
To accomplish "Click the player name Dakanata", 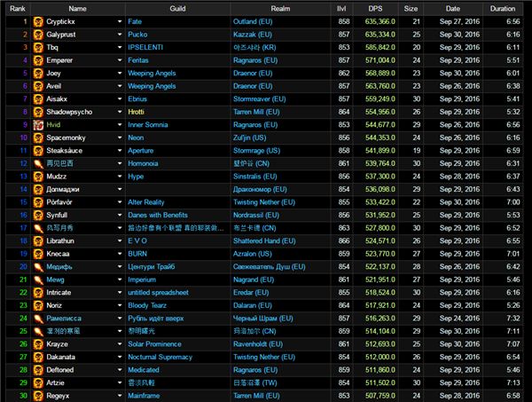I will (60, 357).
